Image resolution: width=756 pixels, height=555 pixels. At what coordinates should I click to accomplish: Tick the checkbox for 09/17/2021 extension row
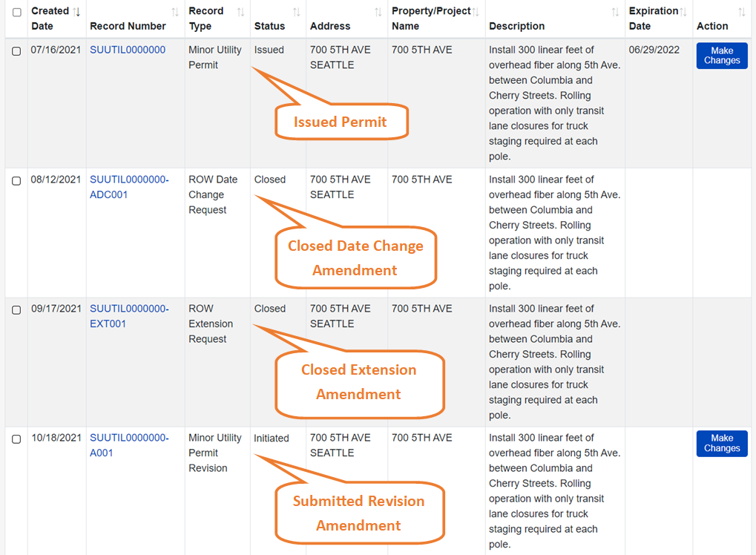tap(16, 310)
